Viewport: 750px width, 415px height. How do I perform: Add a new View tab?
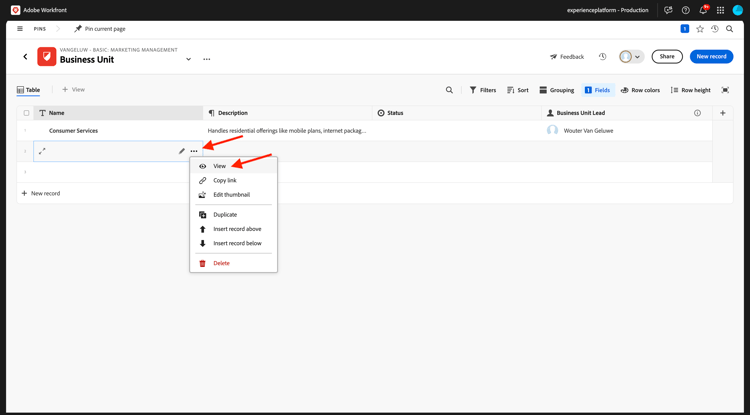(73, 89)
